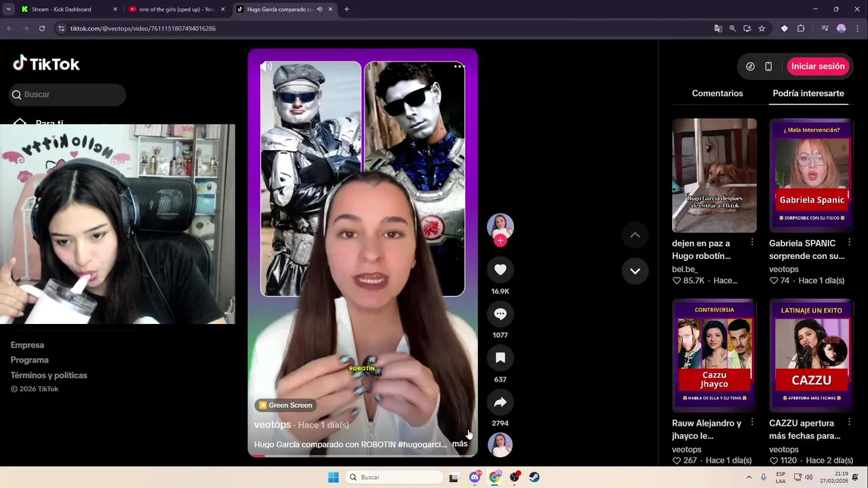Switch to the Stream - Kick Dashboard tab

coord(68,9)
